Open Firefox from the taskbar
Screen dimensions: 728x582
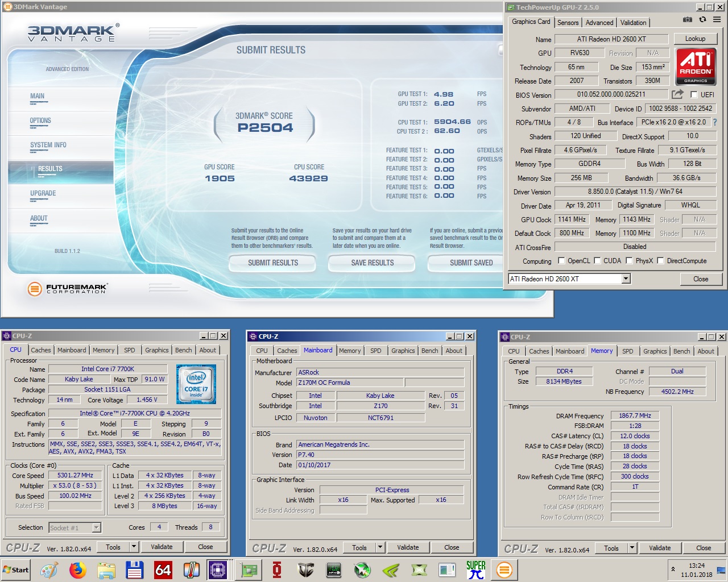(x=78, y=570)
